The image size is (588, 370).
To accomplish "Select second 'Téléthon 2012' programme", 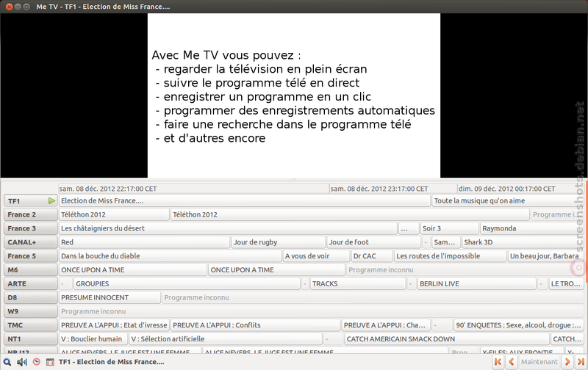I will click(350, 214).
